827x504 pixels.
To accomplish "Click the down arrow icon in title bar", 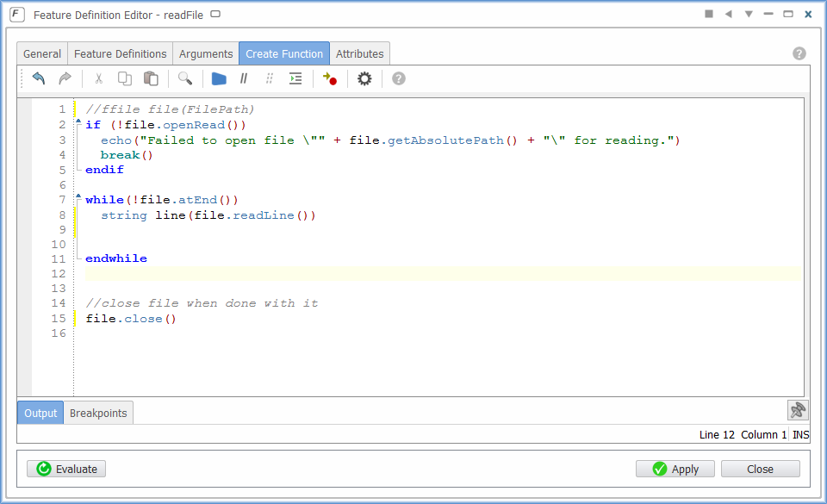I will 749,14.
